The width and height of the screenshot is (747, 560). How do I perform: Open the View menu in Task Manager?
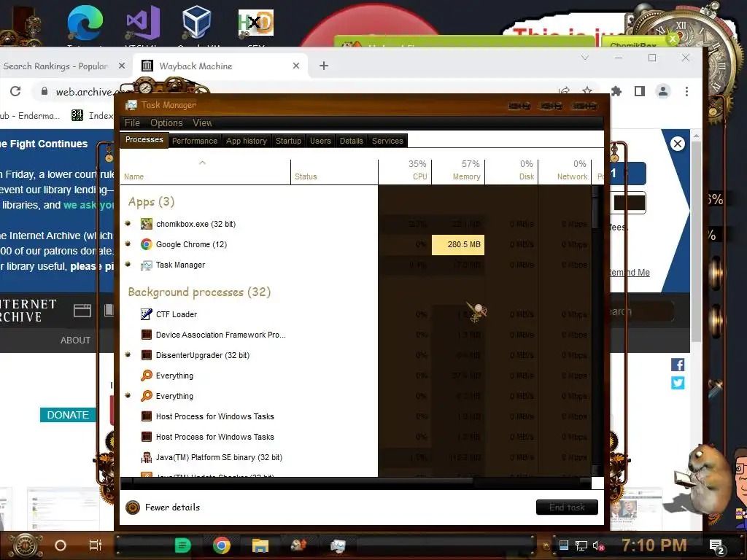pos(202,122)
